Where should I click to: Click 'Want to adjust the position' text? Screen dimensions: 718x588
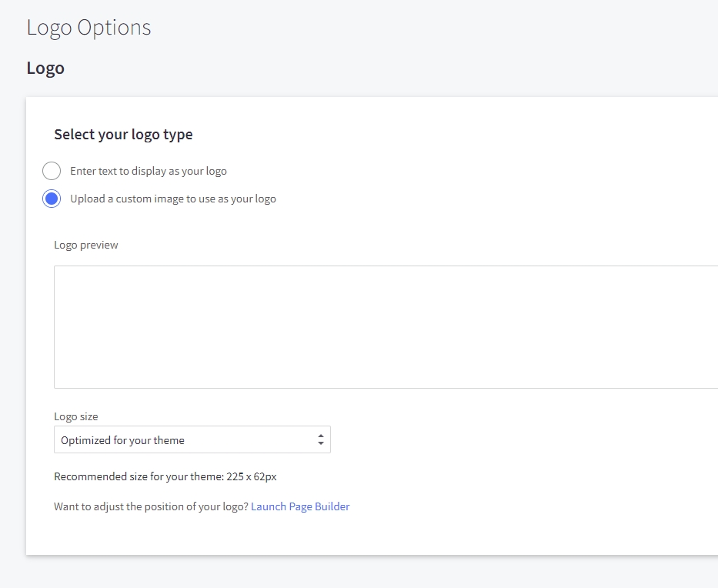pos(151,506)
